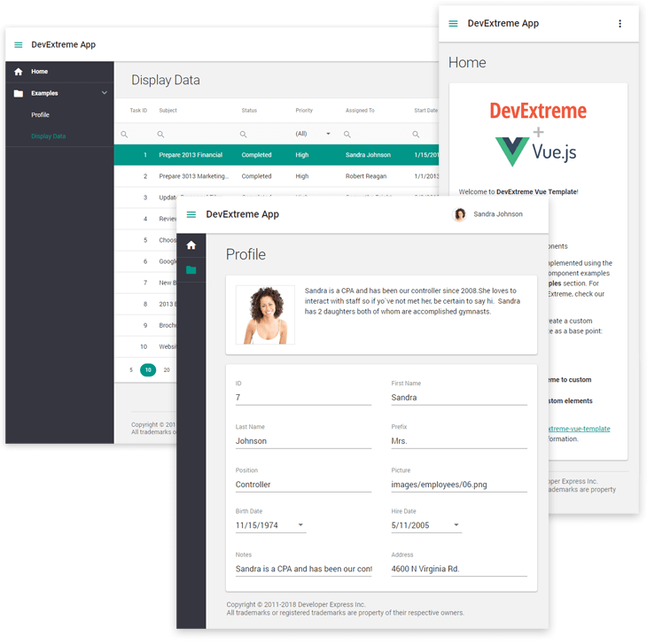Image resolution: width=647 pixels, height=644 pixels.
Task: Select row Prepare 2013 Financial
Action: (276, 155)
